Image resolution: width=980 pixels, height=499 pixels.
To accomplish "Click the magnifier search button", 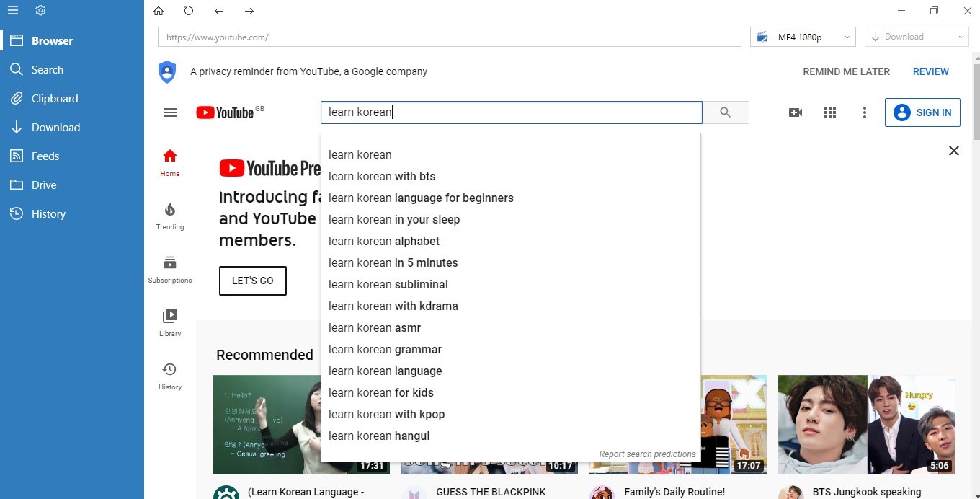I will 726,112.
